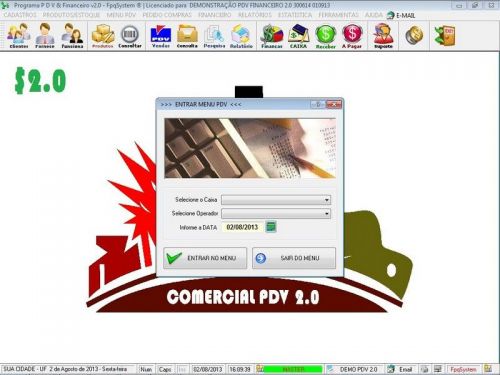500x375 pixels.
Task: Click the keyboard banner image in dialog
Action: (250, 148)
